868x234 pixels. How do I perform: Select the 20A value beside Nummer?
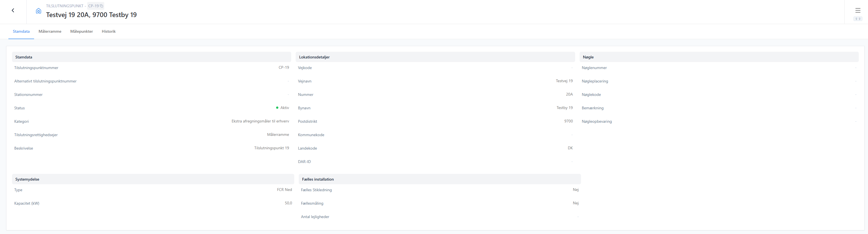point(570,94)
